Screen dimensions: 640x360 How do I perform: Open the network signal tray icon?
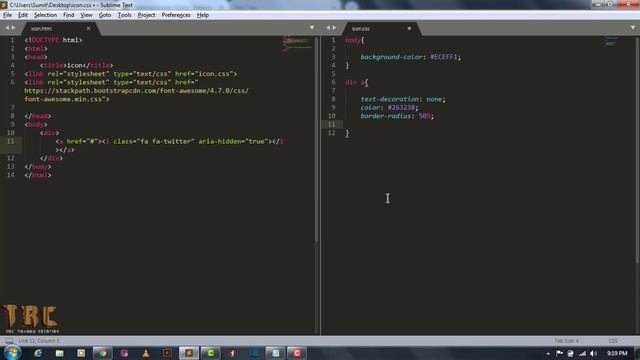point(582,353)
